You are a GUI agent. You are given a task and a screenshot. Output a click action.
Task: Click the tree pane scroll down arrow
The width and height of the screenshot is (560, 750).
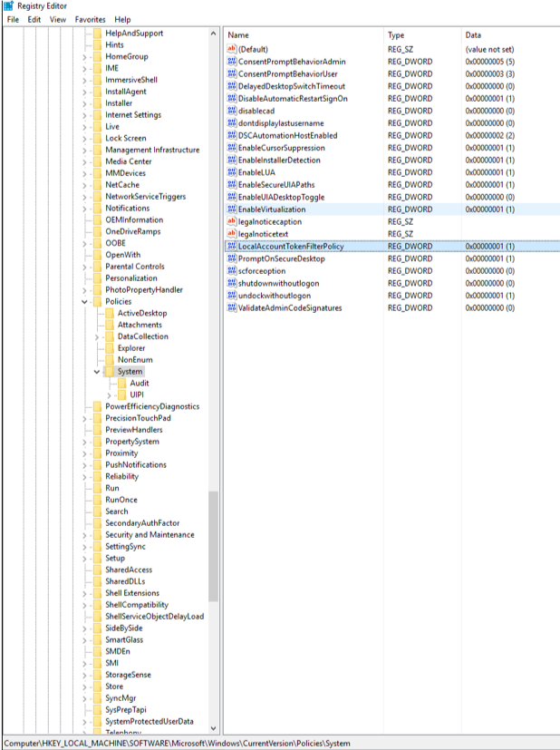click(213, 728)
